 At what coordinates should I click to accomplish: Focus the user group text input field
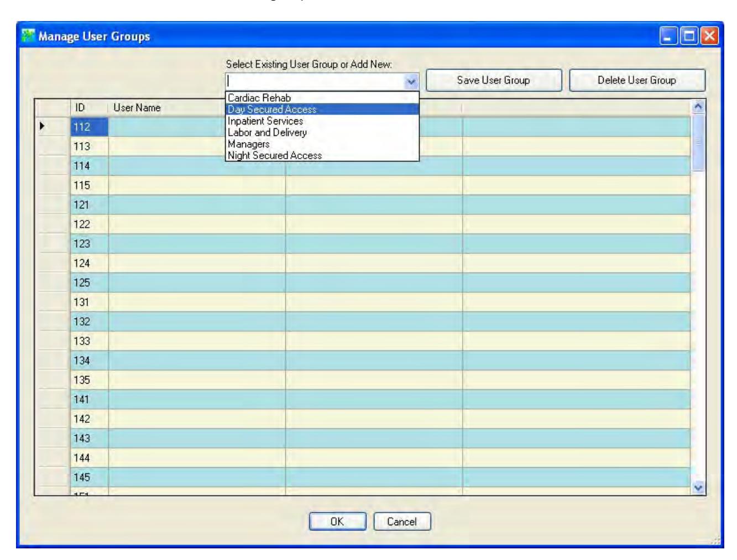pos(315,82)
